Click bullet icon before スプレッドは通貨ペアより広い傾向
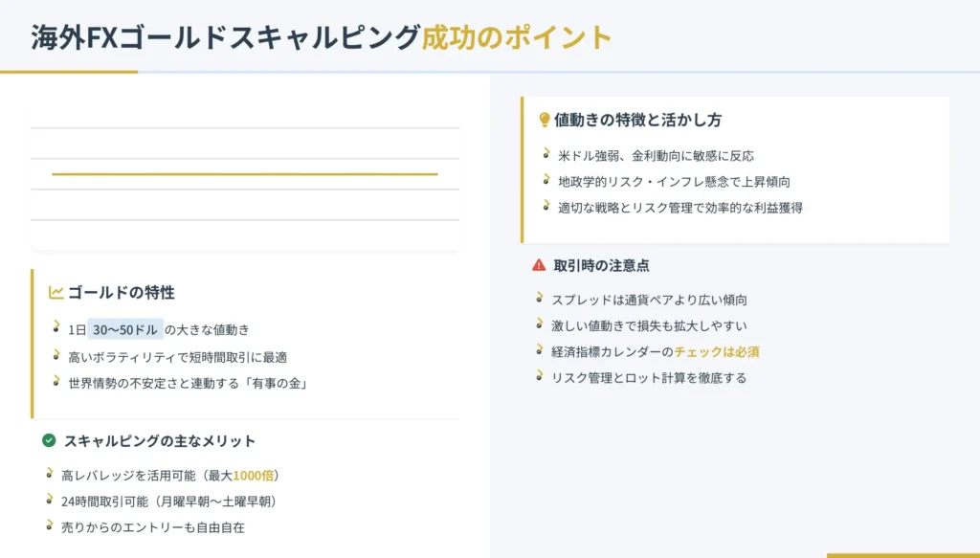 coord(540,298)
